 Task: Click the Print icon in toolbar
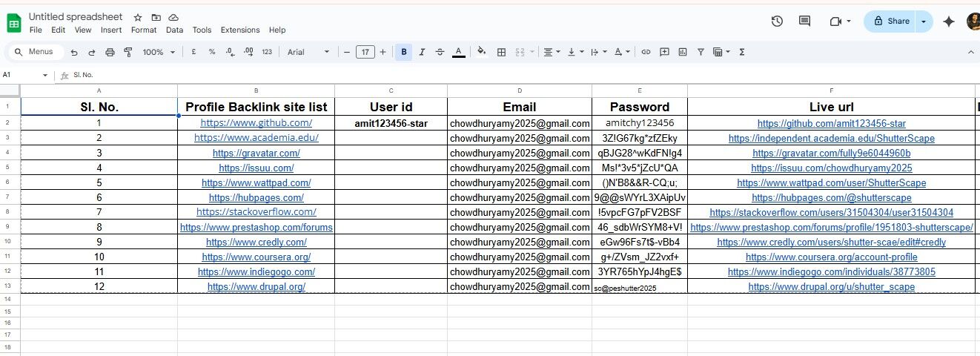tap(110, 52)
